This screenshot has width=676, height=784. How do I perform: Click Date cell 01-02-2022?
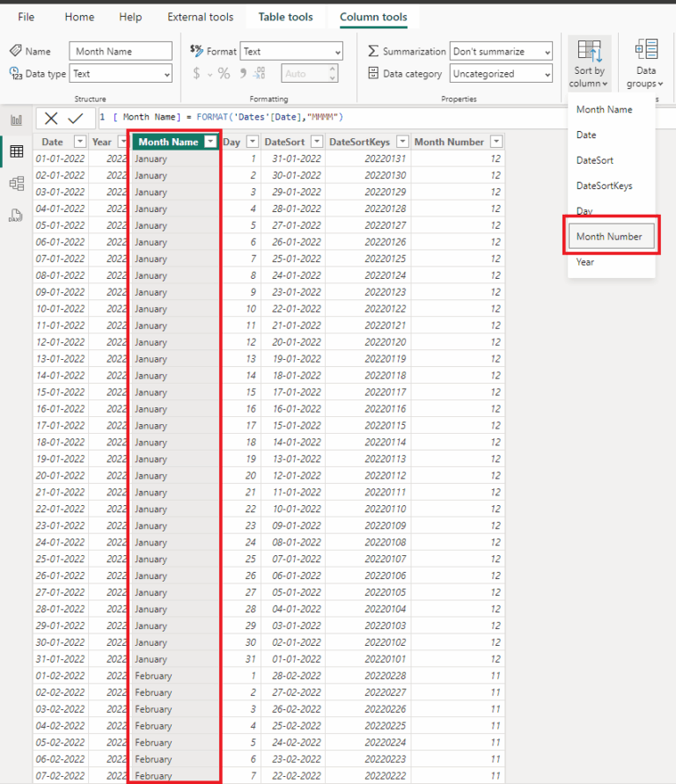pos(61,676)
